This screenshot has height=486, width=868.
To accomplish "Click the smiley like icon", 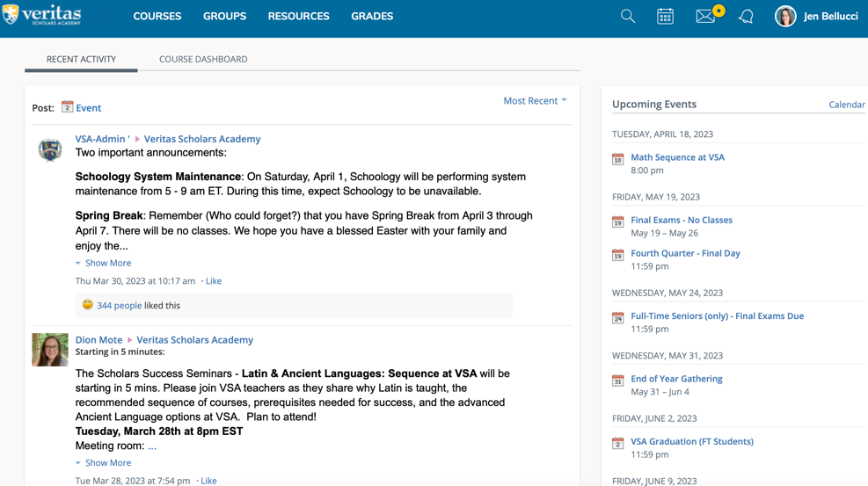I will [x=87, y=304].
